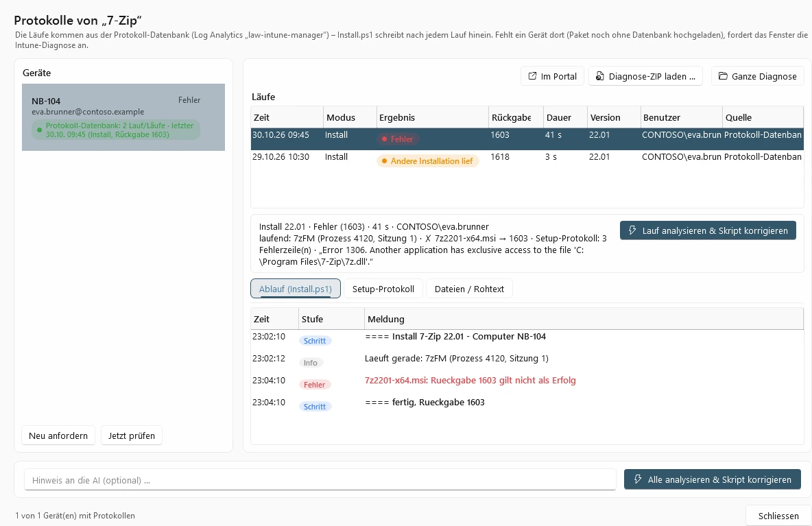Sort runs by Ergebnis column
812x526 pixels.
point(433,117)
